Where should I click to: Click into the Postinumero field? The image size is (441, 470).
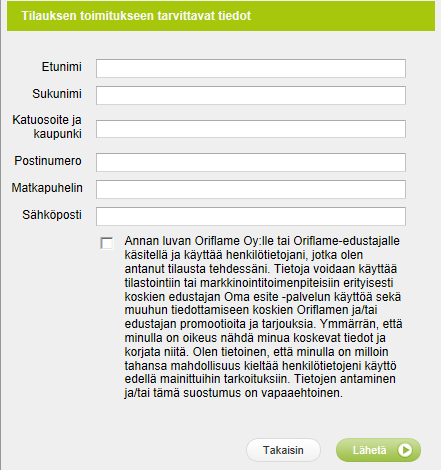click(251, 162)
